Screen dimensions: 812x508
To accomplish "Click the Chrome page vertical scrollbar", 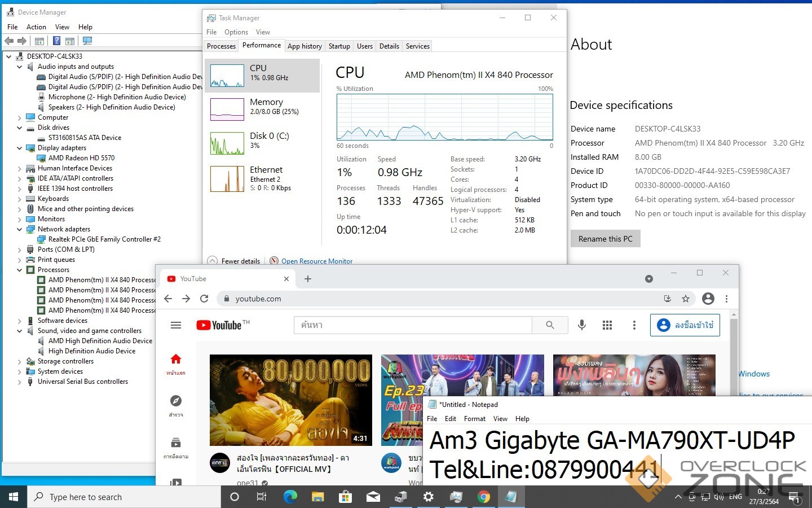I will click(x=733, y=361).
